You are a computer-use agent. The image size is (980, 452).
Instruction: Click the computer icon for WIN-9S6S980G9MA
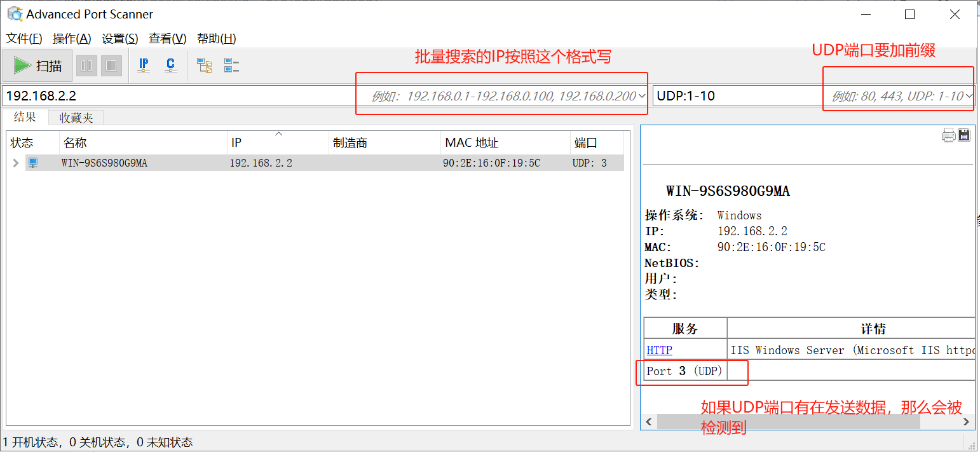click(33, 163)
